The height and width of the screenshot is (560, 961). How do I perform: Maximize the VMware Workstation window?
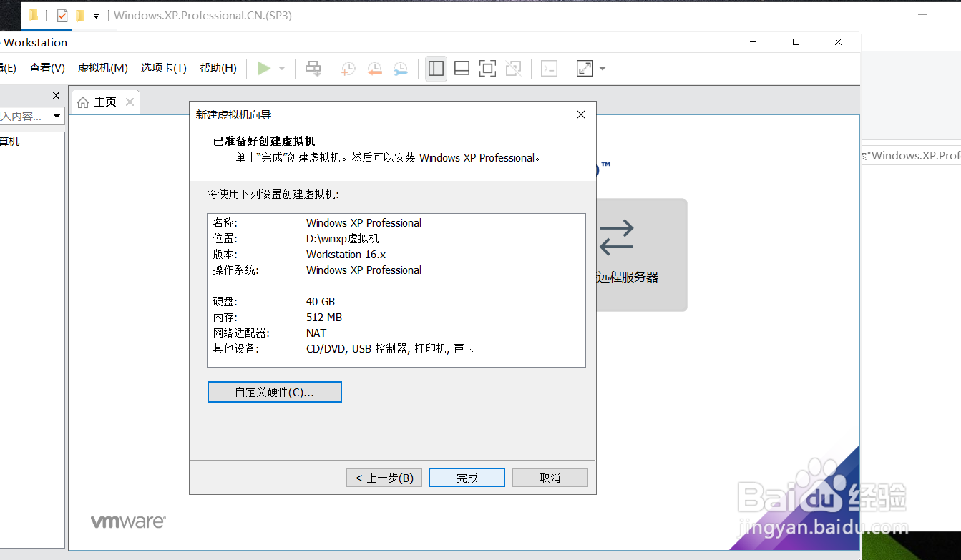click(796, 42)
